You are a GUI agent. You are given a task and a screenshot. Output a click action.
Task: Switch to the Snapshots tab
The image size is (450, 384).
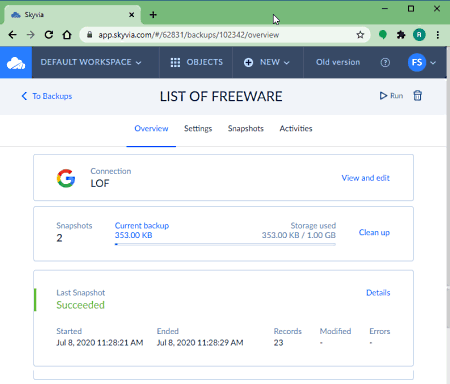click(246, 129)
